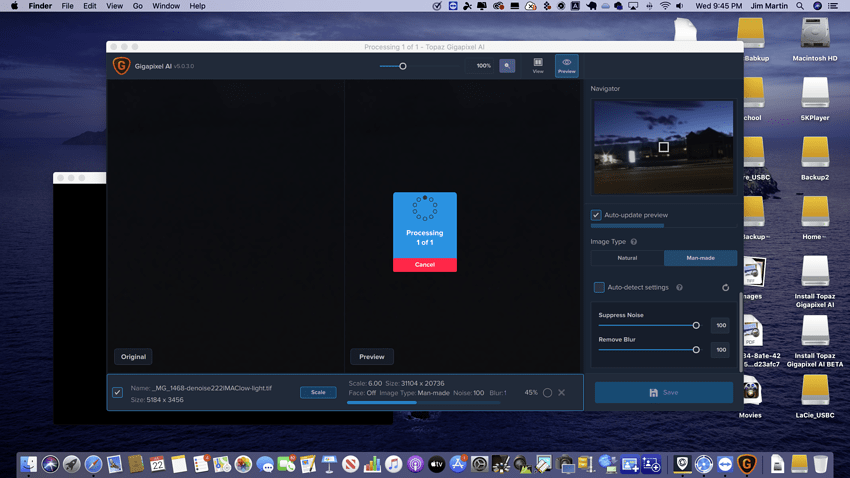Click the Original label button
The width and height of the screenshot is (850, 478).
133,357
